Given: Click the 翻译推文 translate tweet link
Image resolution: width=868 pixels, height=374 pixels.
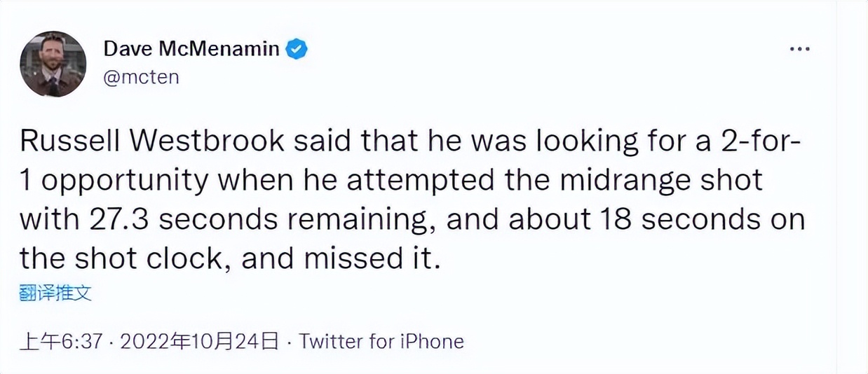Looking at the screenshot, I should click(55, 292).
